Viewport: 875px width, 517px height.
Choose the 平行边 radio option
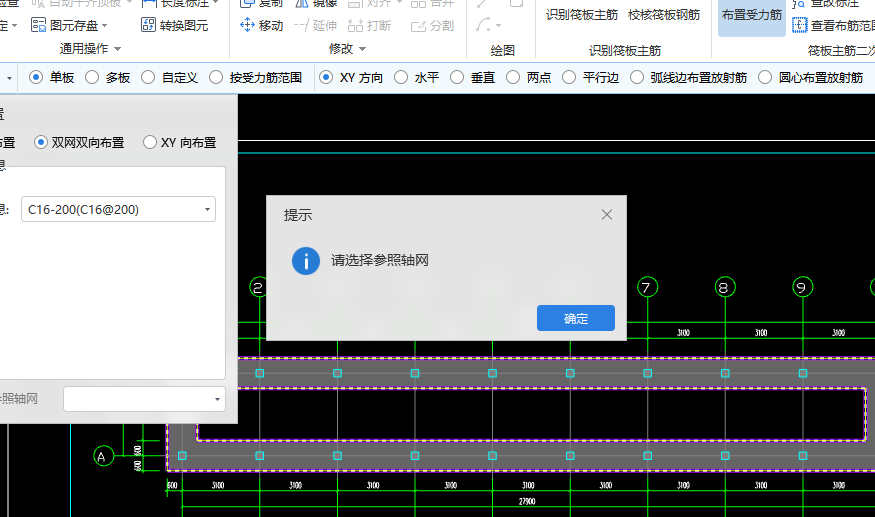point(569,77)
